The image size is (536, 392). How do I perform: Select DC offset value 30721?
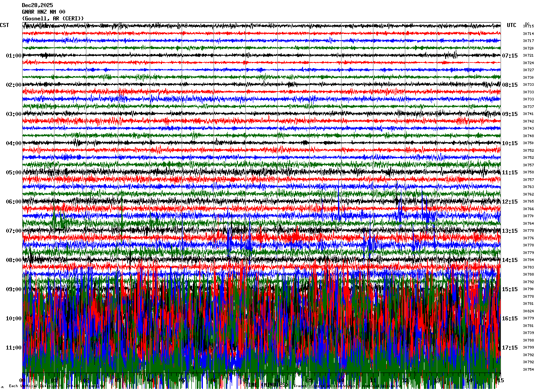click(x=528, y=55)
